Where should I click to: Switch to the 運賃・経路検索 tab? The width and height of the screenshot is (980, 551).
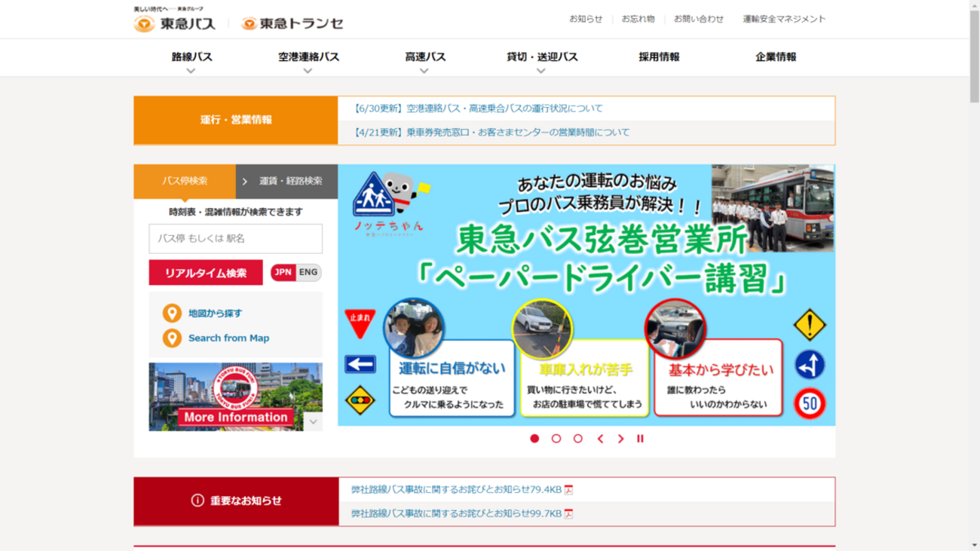click(287, 181)
